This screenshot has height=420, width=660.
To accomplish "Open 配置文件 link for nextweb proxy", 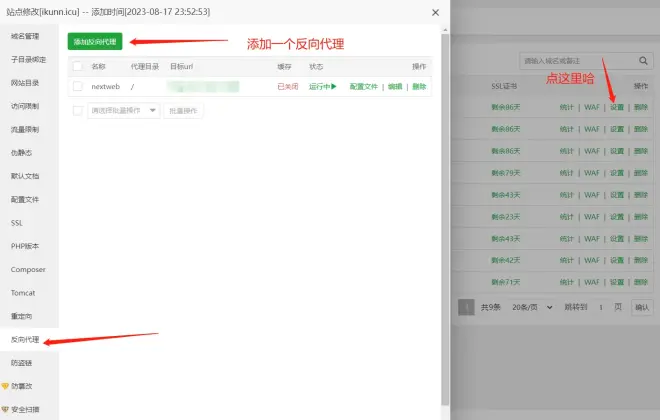I will [364, 86].
